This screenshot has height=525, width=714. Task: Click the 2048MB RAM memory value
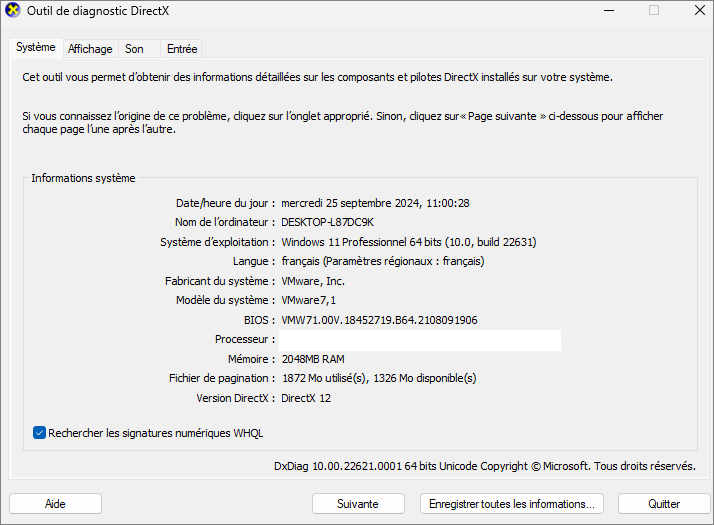(313, 359)
